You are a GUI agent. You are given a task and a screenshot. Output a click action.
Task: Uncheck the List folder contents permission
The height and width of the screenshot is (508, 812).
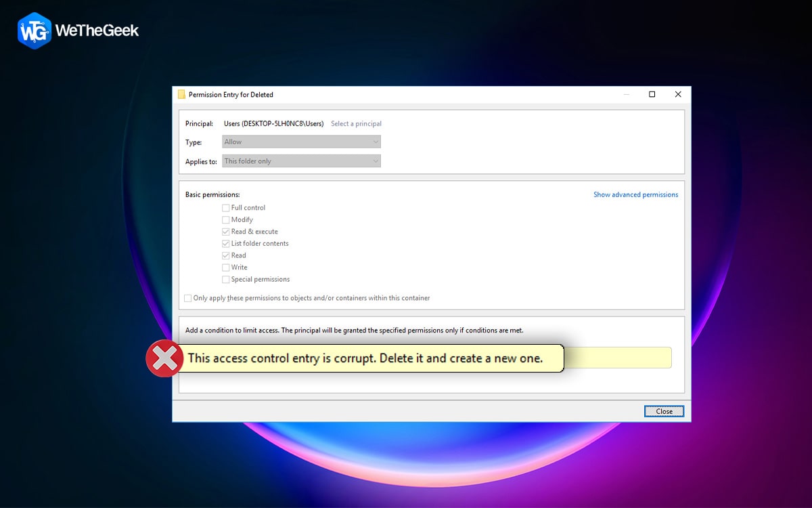click(x=225, y=243)
